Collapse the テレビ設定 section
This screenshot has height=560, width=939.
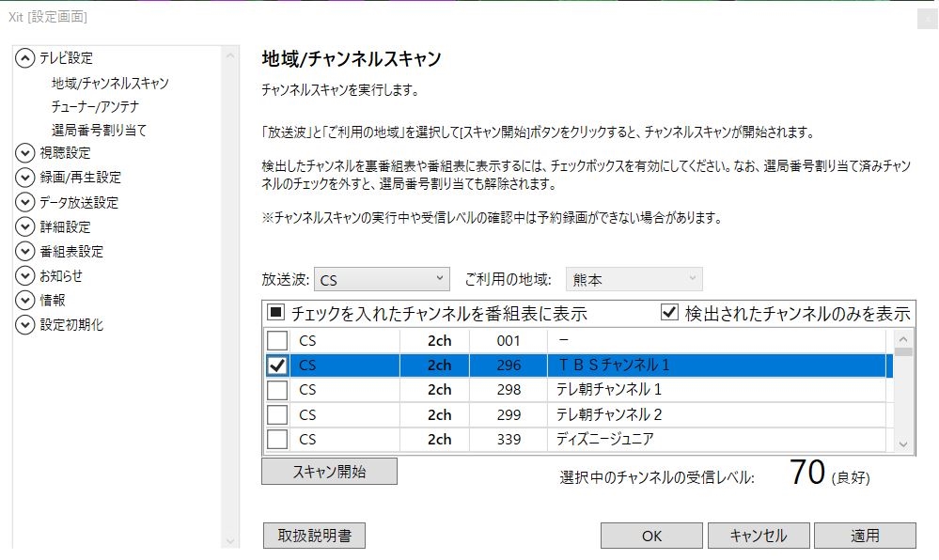tap(24, 58)
